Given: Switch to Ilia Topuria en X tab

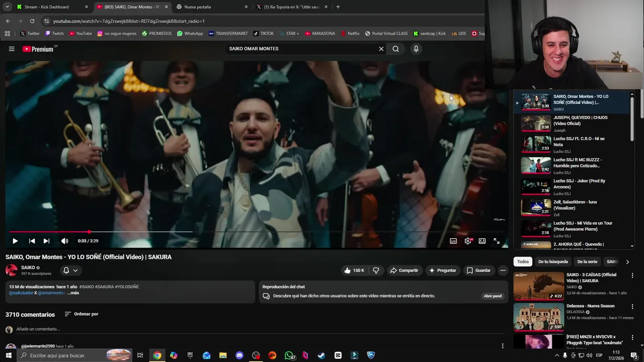Looking at the screenshot, I should (x=291, y=7).
